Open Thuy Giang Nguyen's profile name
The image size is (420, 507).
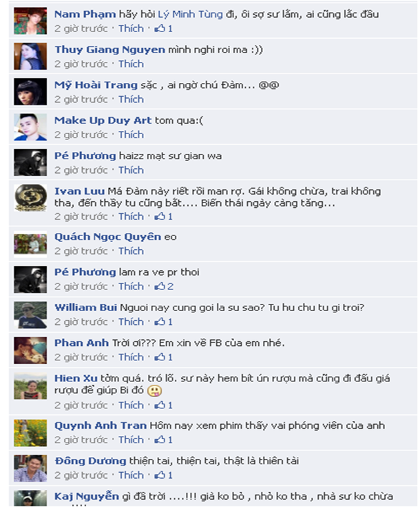pos(110,49)
